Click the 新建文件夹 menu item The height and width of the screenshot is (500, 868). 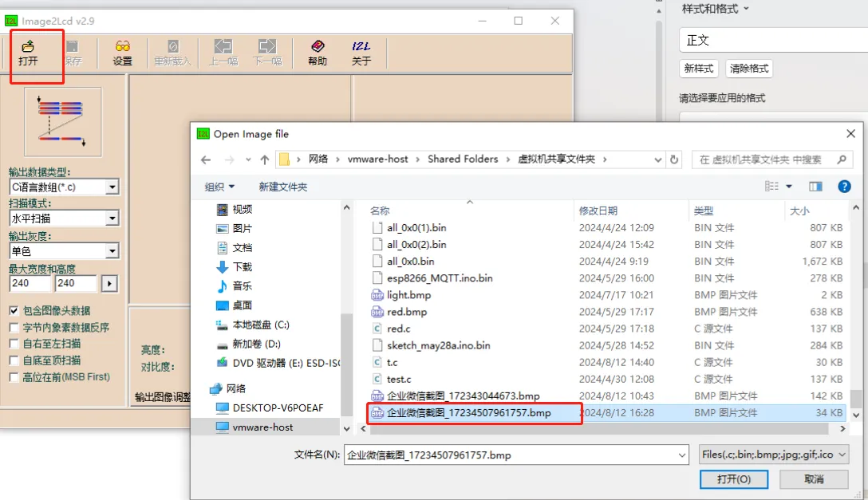coord(283,187)
